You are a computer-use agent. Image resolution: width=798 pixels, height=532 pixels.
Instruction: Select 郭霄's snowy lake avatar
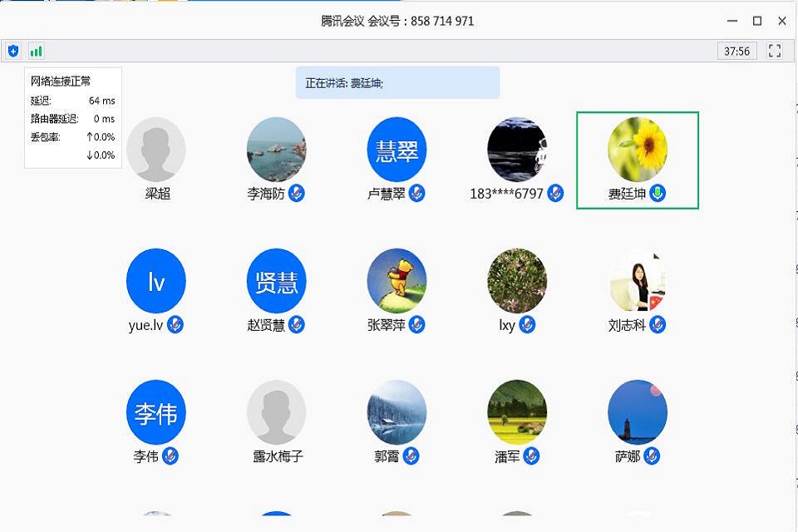pos(397,412)
